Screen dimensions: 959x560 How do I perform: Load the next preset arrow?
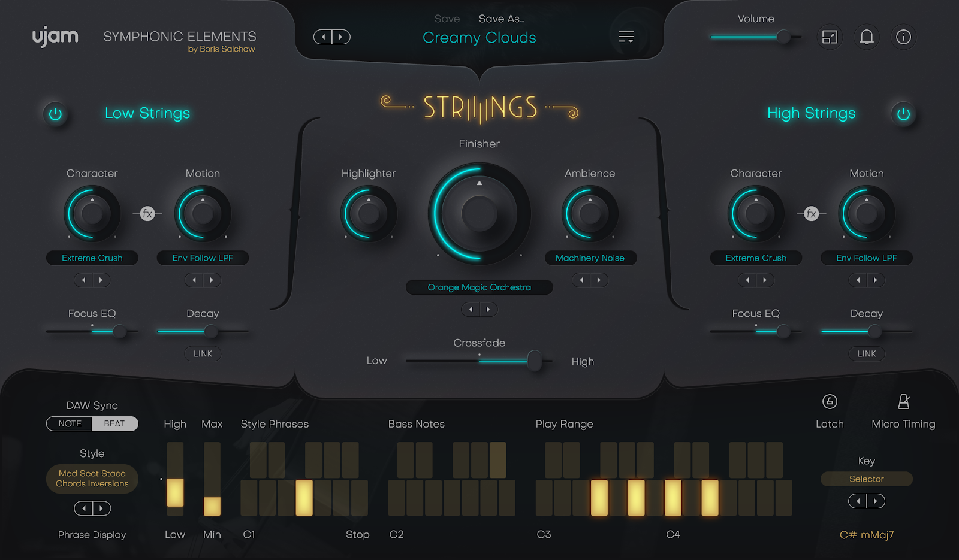coord(341,37)
